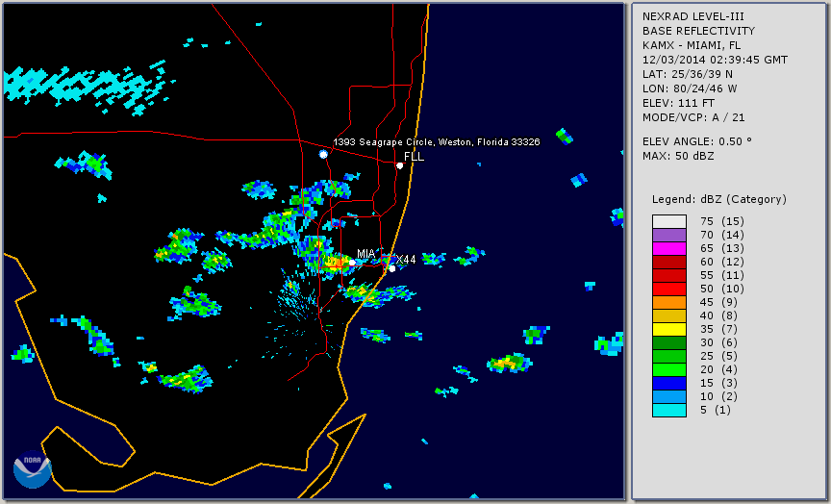The height and width of the screenshot is (504, 831).
Task: Select the 45 dBZ orange legend swatch
Action: point(669,303)
